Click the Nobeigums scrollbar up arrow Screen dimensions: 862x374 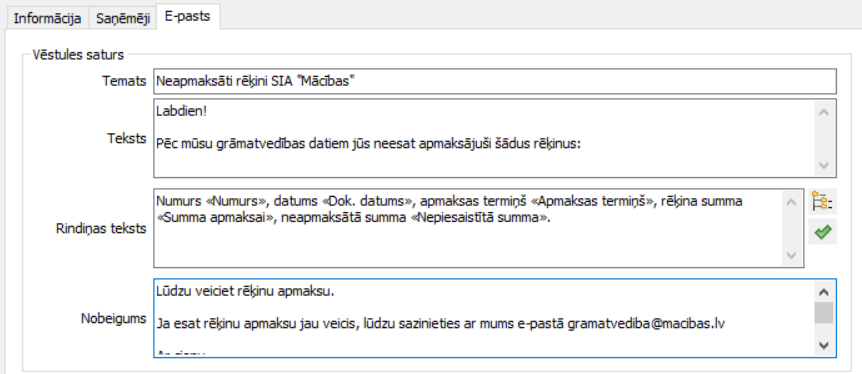[x=824, y=292]
